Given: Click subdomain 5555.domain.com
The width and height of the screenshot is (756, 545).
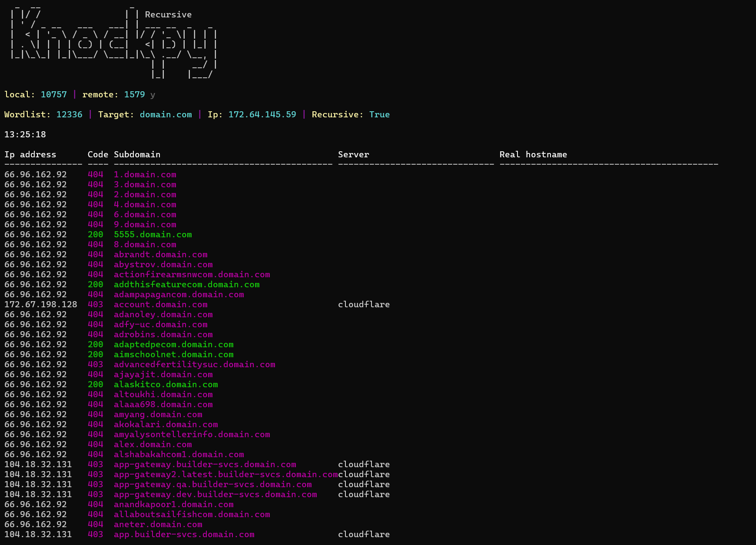Looking at the screenshot, I should pos(153,234).
